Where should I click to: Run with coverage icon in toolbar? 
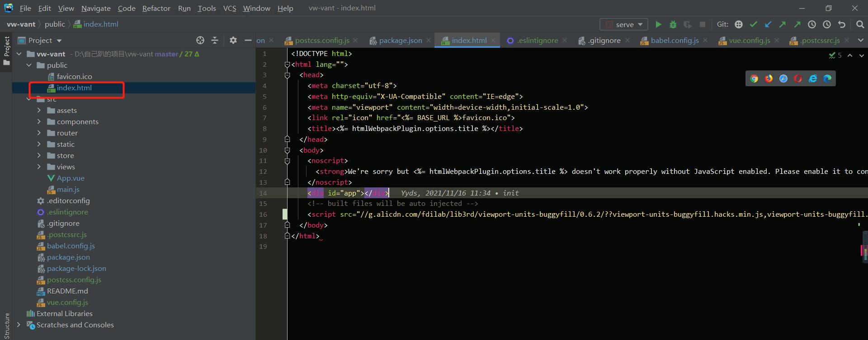pyautogui.click(x=688, y=24)
